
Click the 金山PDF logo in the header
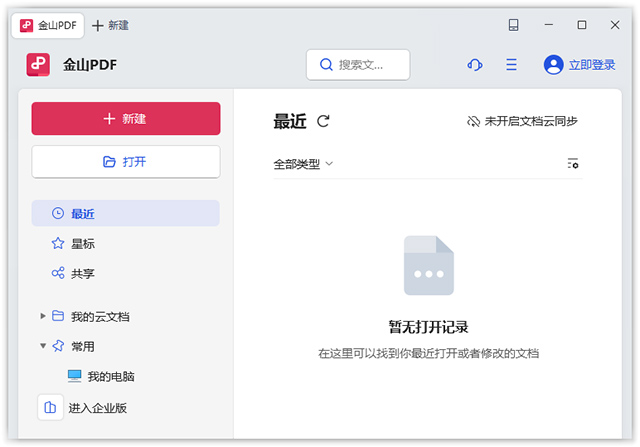[38, 64]
